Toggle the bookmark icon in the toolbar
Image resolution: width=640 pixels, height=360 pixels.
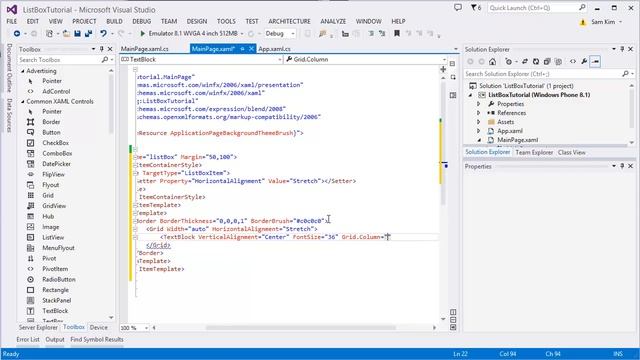[x=396, y=33]
